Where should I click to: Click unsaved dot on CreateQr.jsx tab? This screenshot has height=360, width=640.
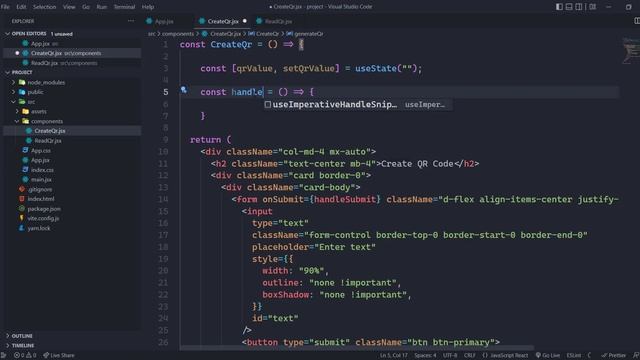[x=245, y=21]
